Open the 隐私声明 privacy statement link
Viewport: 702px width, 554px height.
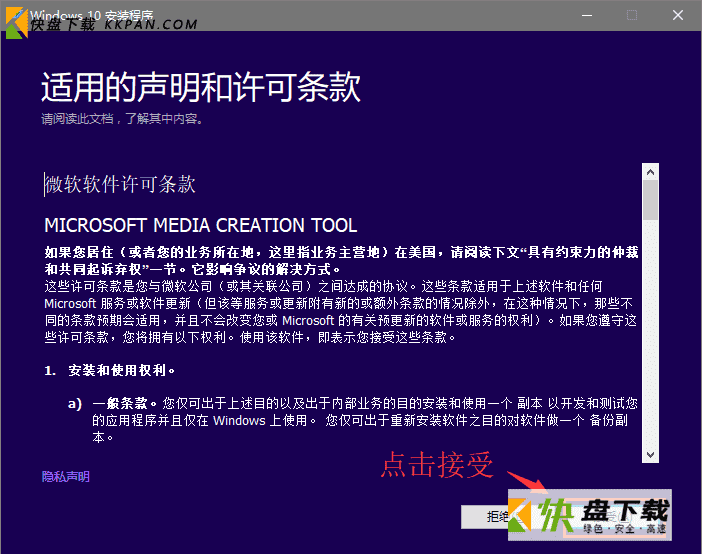coord(66,477)
